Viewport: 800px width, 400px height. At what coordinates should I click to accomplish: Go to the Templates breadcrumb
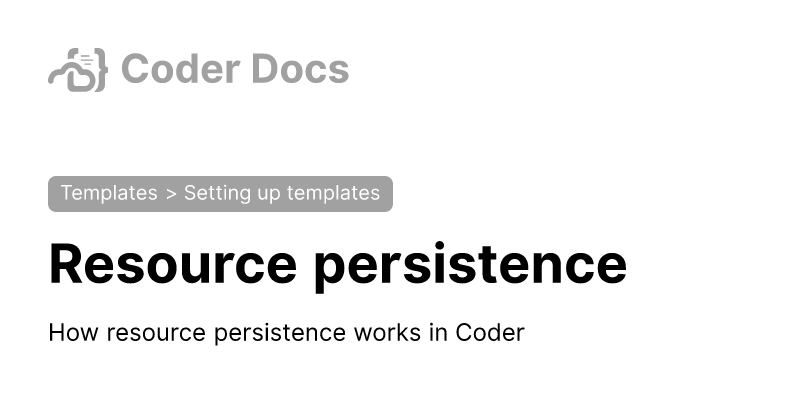point(108,193)
